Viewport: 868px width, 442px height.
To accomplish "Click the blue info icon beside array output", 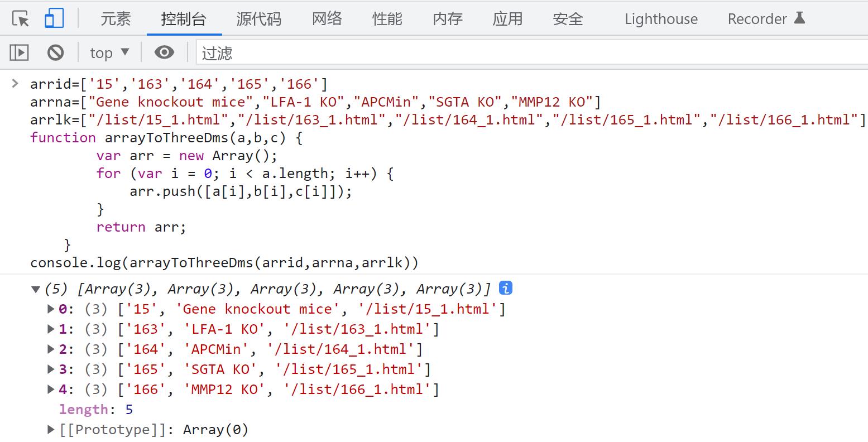I will pyautogui.click(x=505, y=288).
